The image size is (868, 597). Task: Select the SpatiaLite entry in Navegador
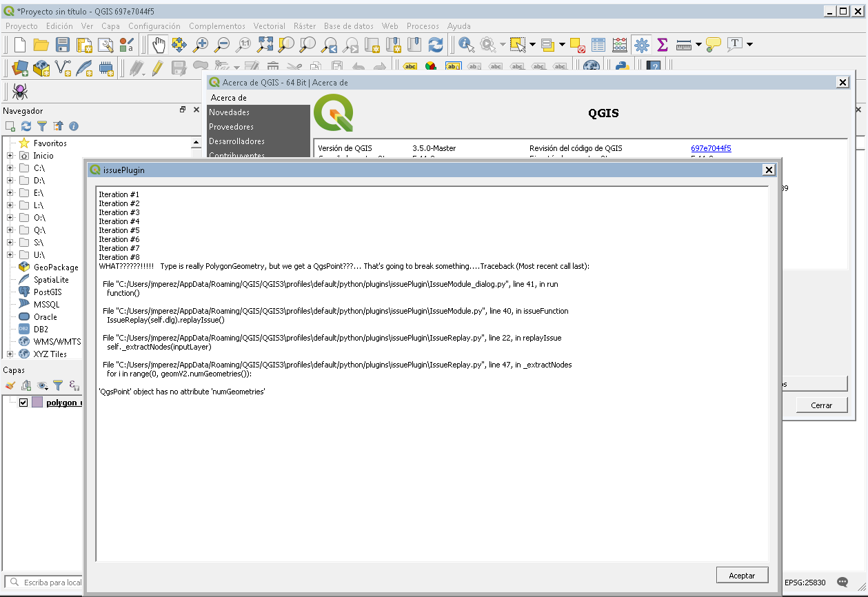pos(51,280)
